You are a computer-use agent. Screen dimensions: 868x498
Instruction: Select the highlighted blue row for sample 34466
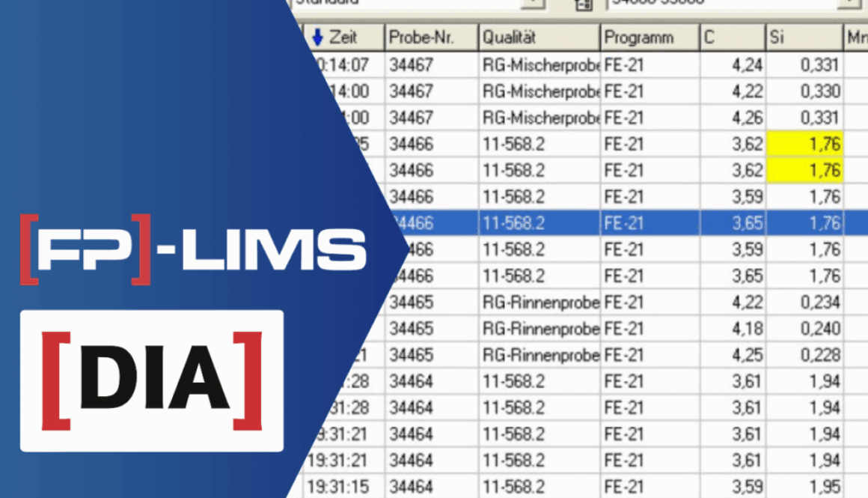pos(524,222)
